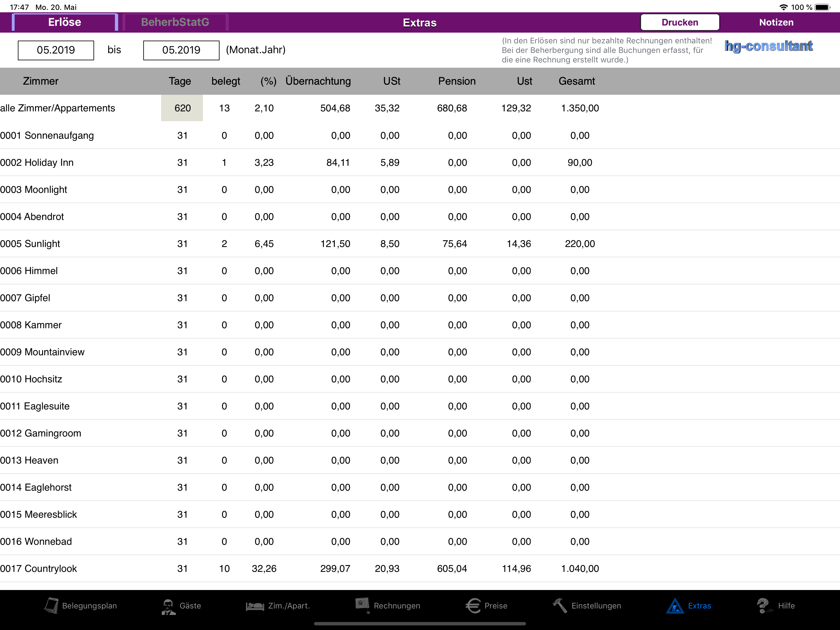Image resolution: width=840 pixels, height=630 pixels.
Task: Open the Zim./Apart. bed icon
Action: click(x=255, y=606)
